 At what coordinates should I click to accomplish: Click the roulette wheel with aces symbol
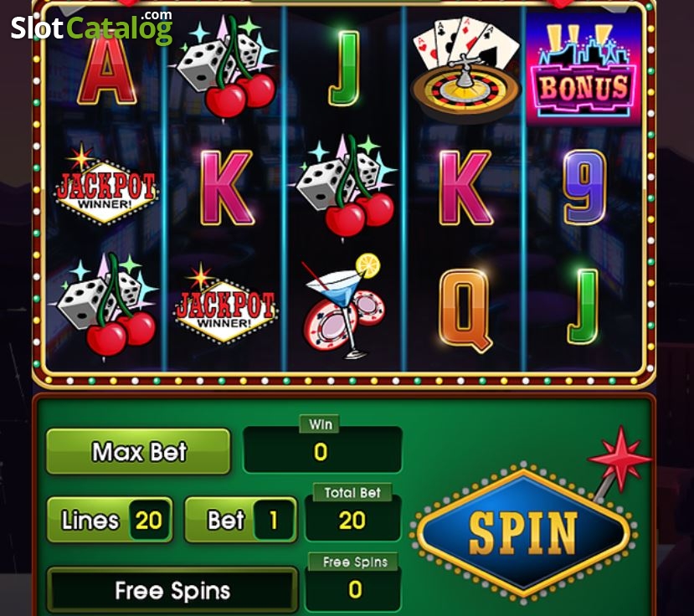465,67
